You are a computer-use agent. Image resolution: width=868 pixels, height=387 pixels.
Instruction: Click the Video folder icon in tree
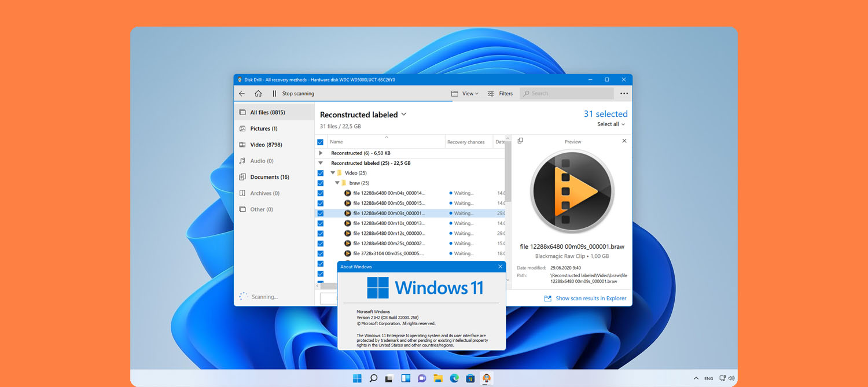[340, 172]
